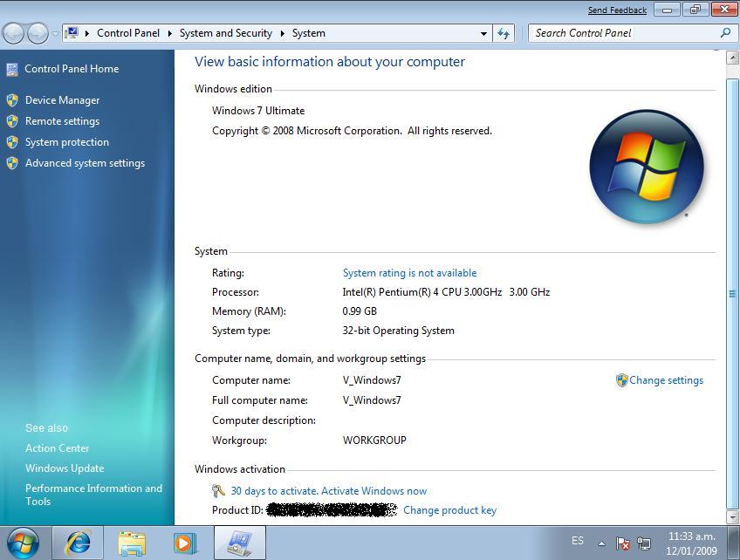Show hidden system tray icons
740x560 pixels.
coord(601,543)
